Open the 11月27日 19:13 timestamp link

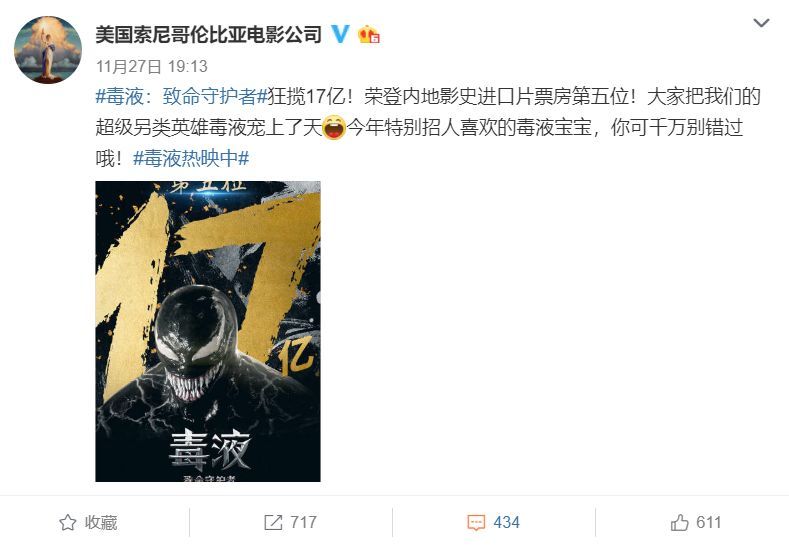pos(151,66)
